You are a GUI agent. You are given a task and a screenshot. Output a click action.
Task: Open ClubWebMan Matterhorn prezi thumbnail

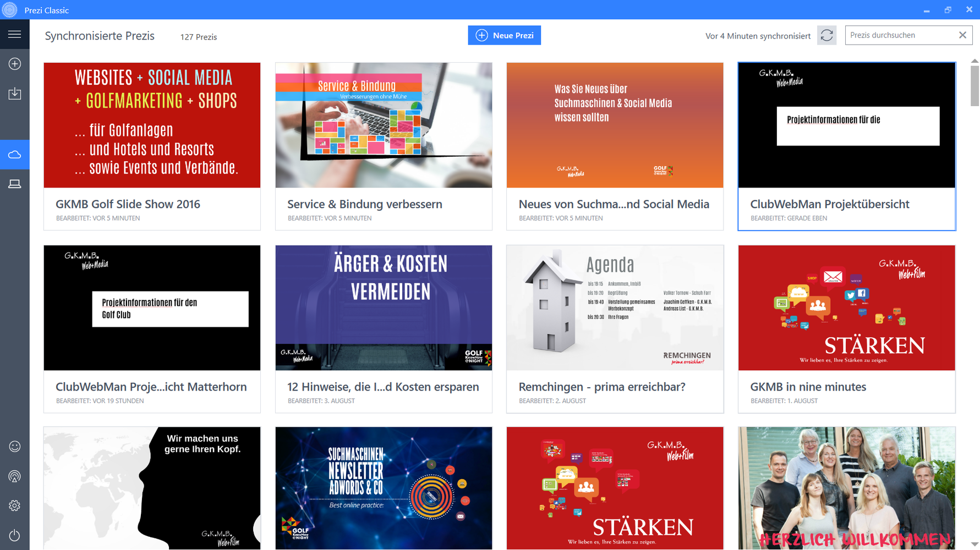pos(152,307)
